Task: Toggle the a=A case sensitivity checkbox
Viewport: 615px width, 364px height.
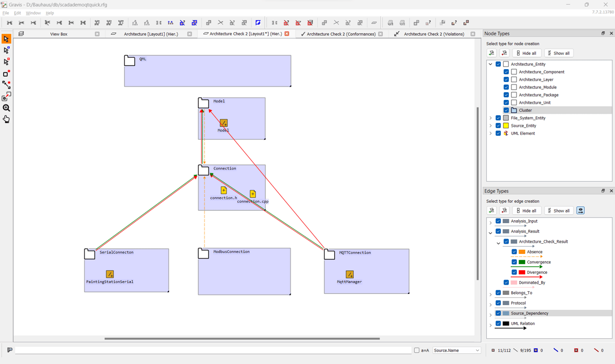Action: (x=417, y=351)
